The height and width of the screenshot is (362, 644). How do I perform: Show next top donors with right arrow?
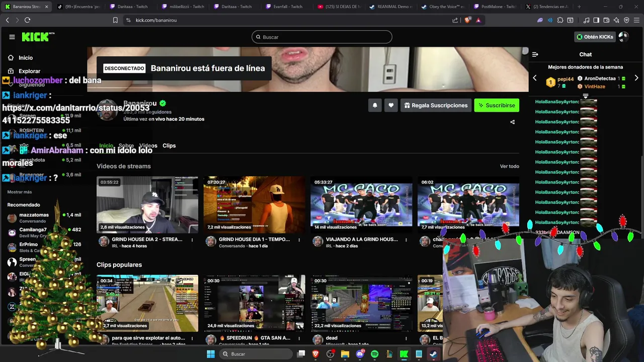tap(636, 78)
